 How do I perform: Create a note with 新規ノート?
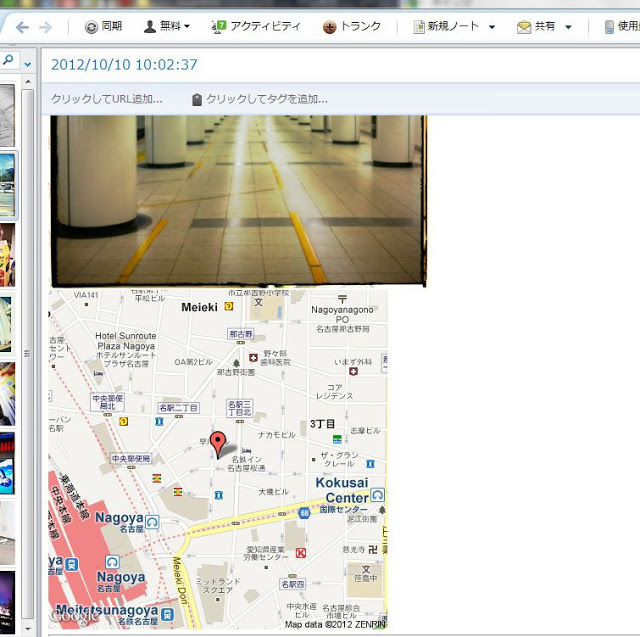coord(445,27)
